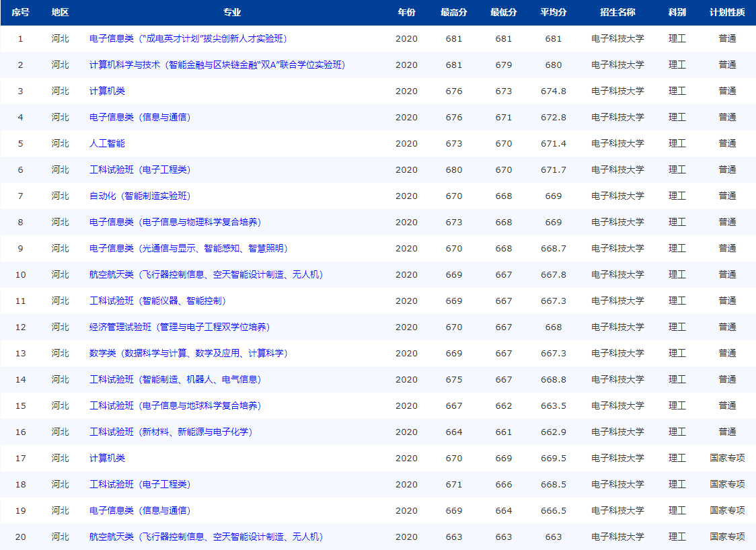Open 计算机科学与技术 双A联合学位实验班 link
This screenshot has width=756, height=550.
coord(217,65)
